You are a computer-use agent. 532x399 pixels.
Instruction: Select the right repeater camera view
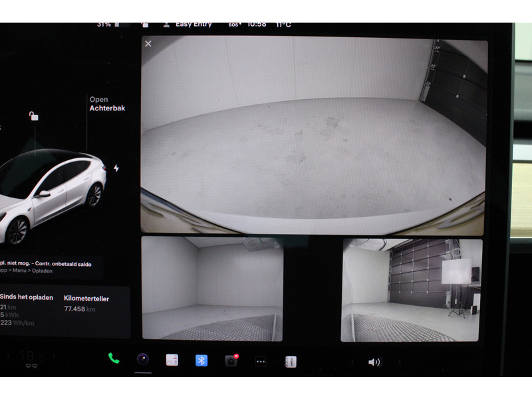[x=411, y=290]
